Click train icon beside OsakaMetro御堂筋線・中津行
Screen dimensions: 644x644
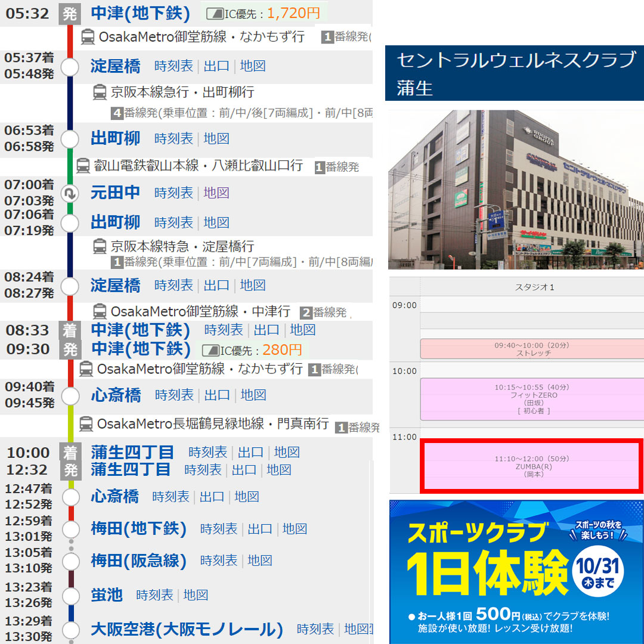pyautogui.click(x=100, y=311)
